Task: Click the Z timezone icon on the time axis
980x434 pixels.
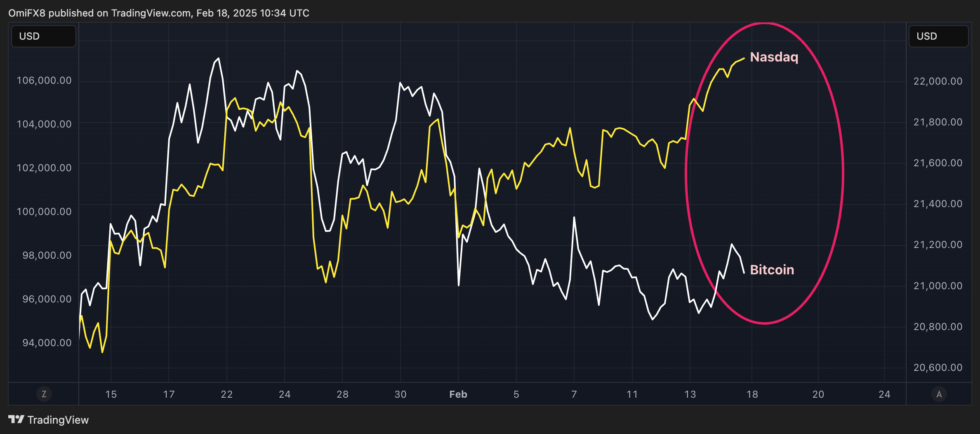Action: click(x=44, y=394)
